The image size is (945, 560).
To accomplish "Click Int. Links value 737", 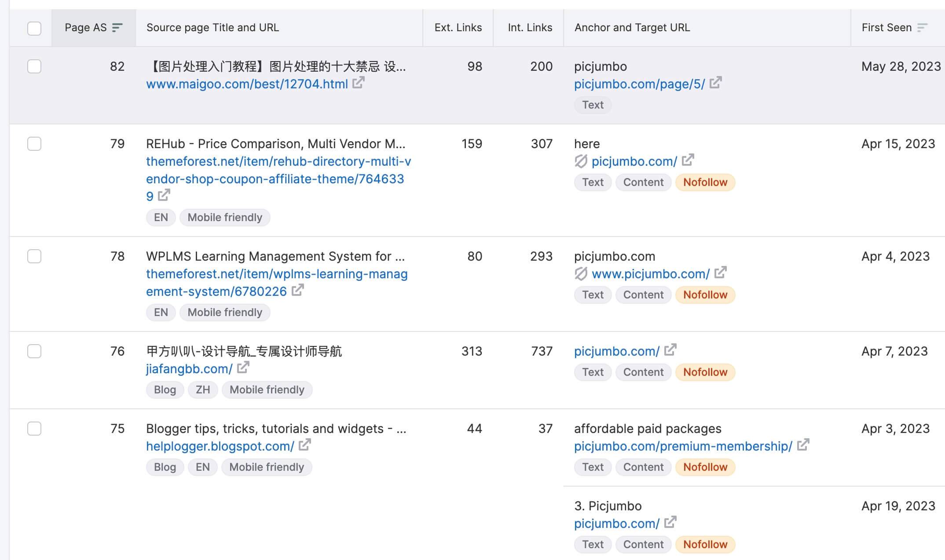I will pyautogui.click(x=542, y=351).
